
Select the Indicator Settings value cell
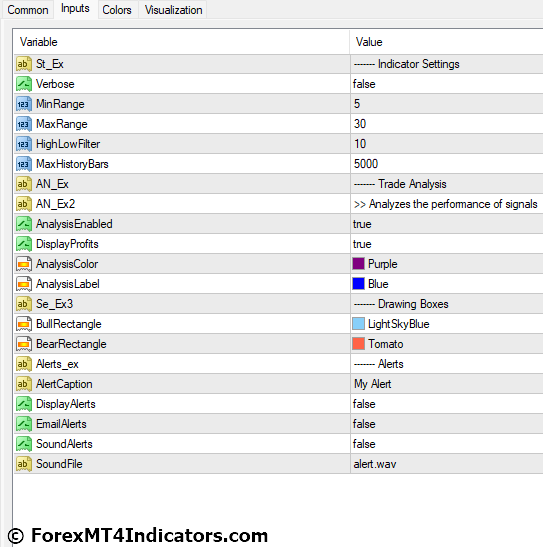point(446,64)
